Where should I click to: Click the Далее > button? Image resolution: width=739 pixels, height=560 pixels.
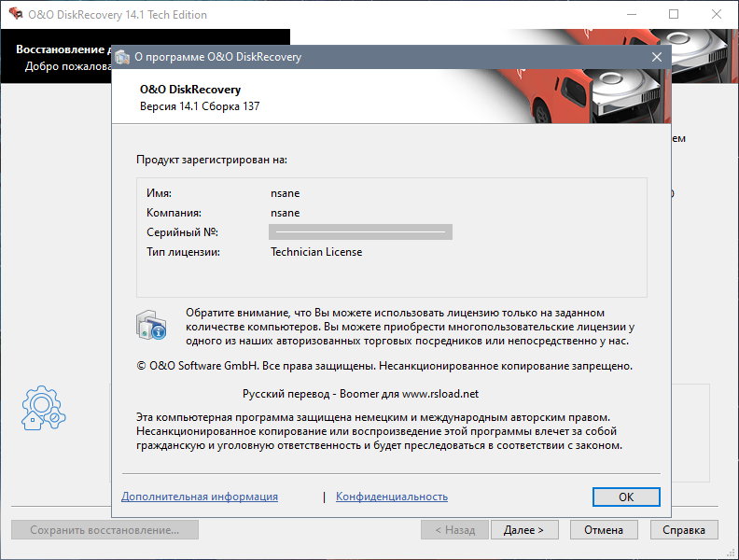point(523,530)
